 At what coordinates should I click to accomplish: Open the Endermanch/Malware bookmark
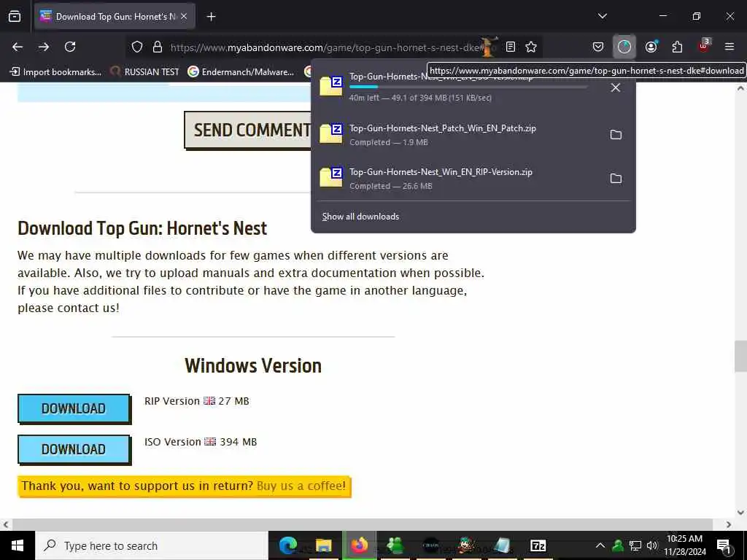click(x=241, y=72)
